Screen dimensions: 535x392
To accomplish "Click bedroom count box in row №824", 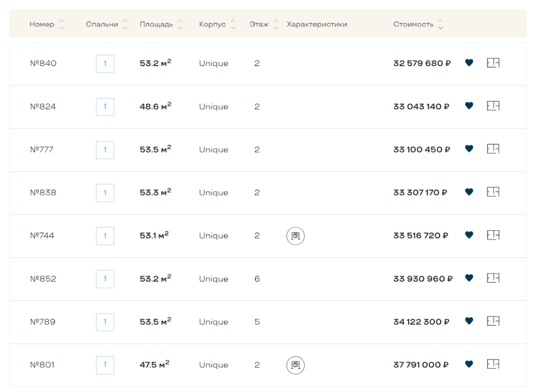I will click(105, 107).
